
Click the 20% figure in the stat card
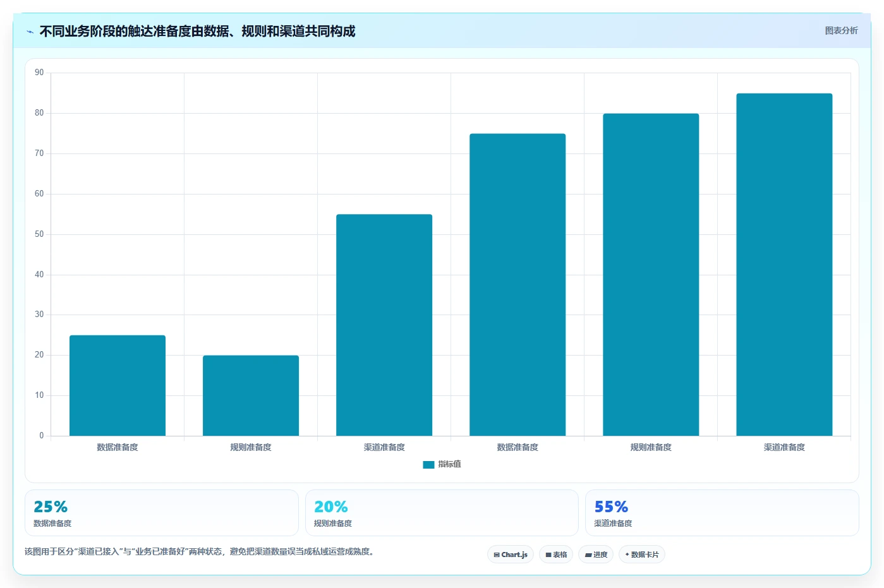tap(331, 507)
